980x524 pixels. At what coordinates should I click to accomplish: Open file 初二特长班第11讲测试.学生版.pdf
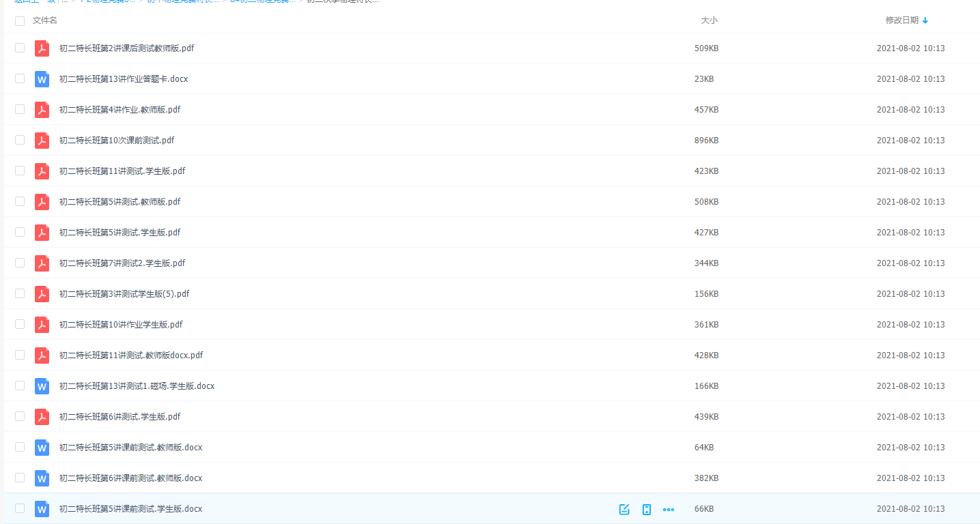tap(122, 171)
